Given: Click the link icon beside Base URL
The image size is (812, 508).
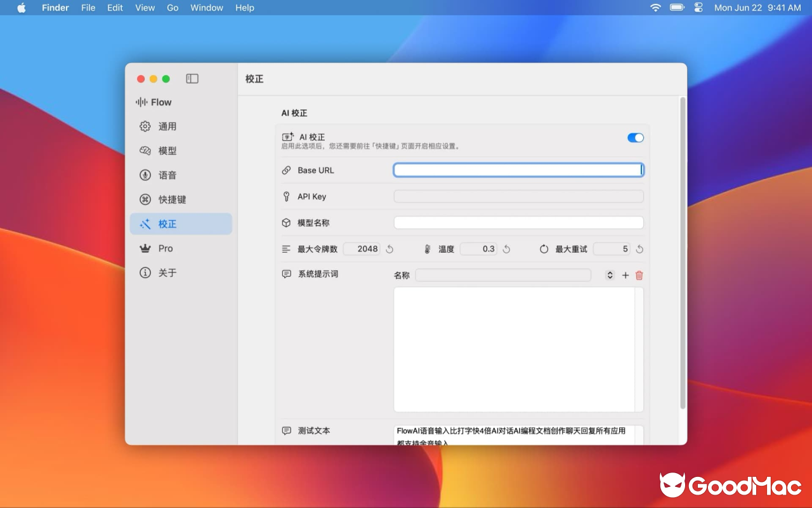Looking at the screenshot, I should [287, 170].
